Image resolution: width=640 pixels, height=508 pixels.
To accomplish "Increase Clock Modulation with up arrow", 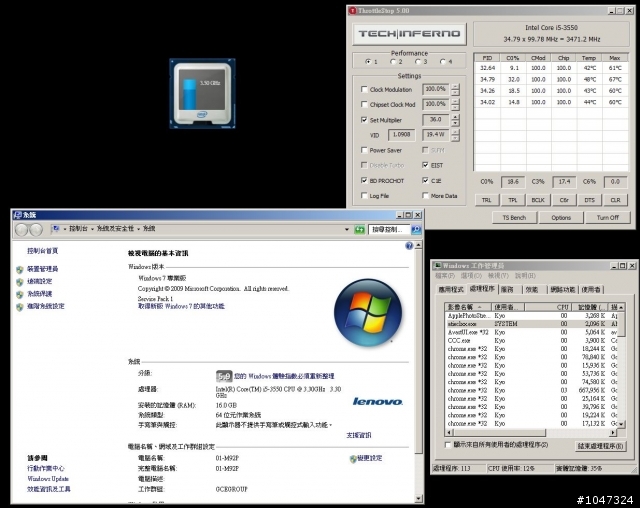I will [x=455, y=87].
